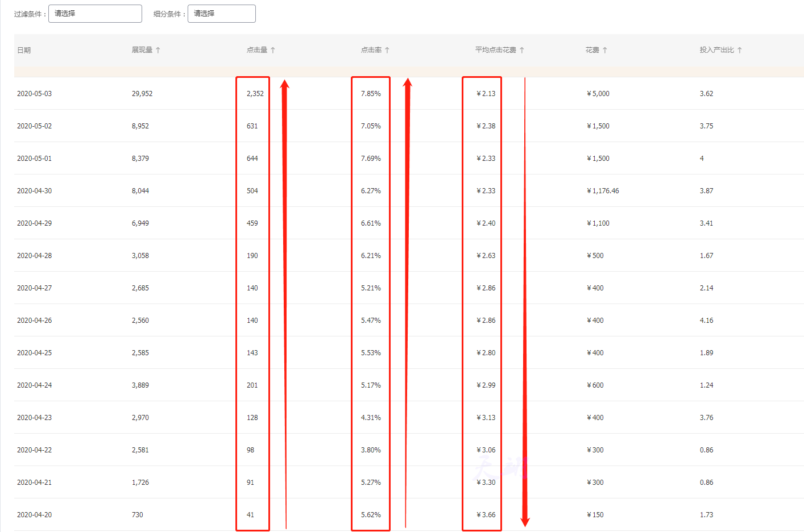Click the 504 clicks value

click(x=252, y=191)
